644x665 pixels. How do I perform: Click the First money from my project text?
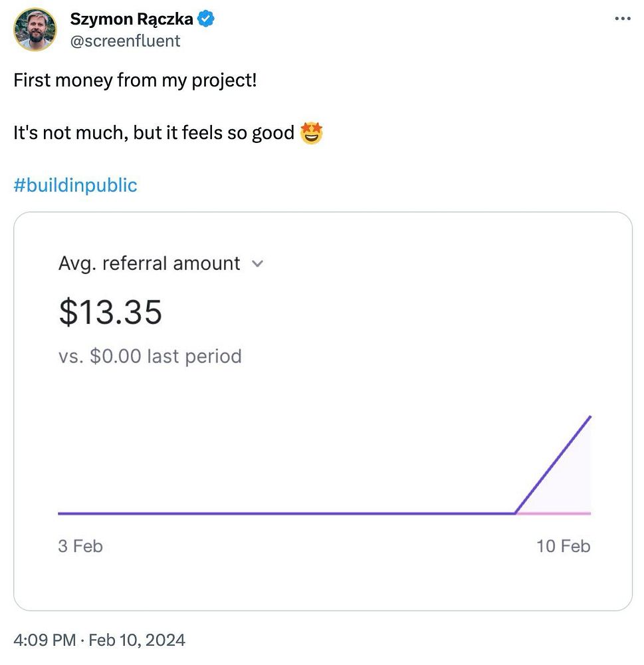(x=135, y=81)
